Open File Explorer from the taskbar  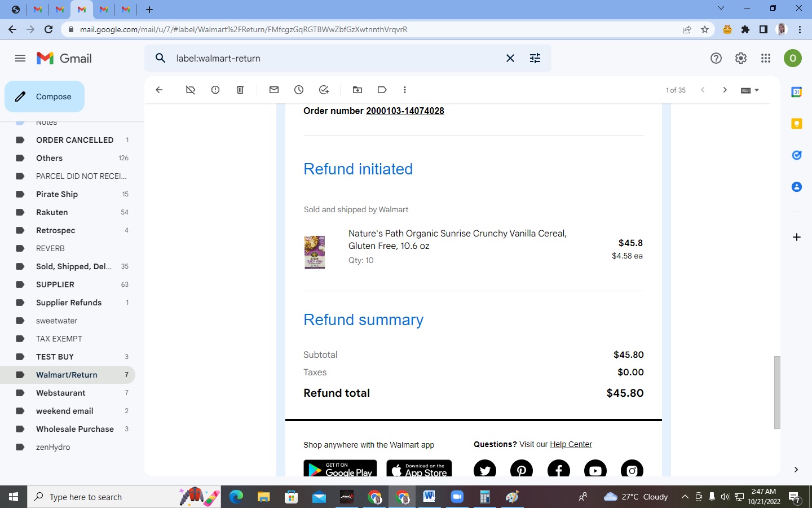pyautogui.click(x=264, y=497)
